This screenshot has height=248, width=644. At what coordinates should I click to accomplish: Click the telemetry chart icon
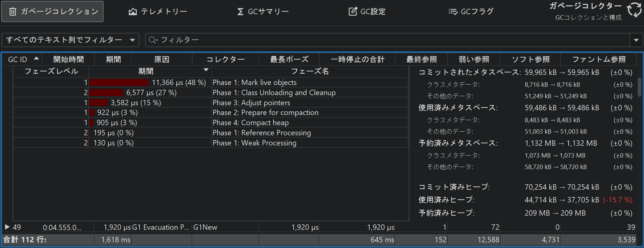(133, 12)
